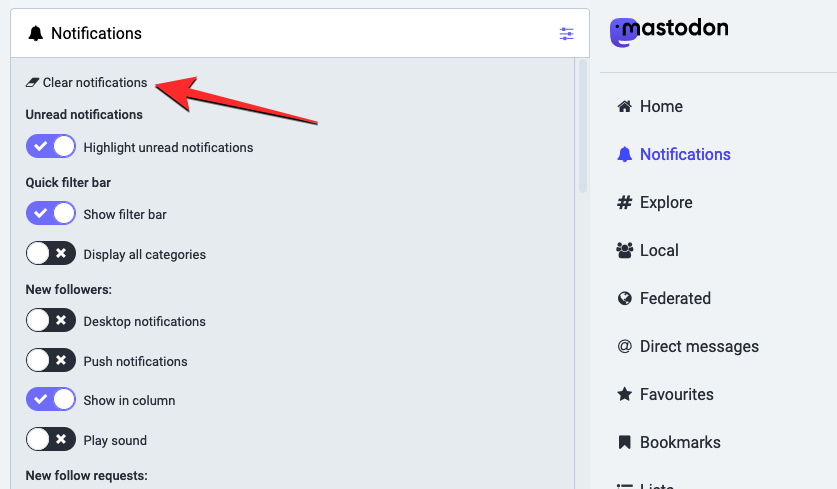Screen dimensions: 837x489
Task: Click the Play sound label
Action: pyautogui.click(x=115, y=440)
